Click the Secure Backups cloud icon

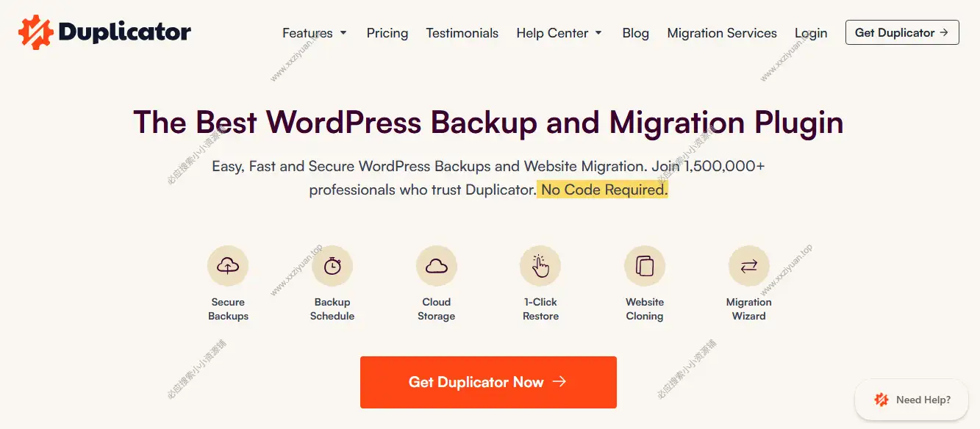click(228, 266)
